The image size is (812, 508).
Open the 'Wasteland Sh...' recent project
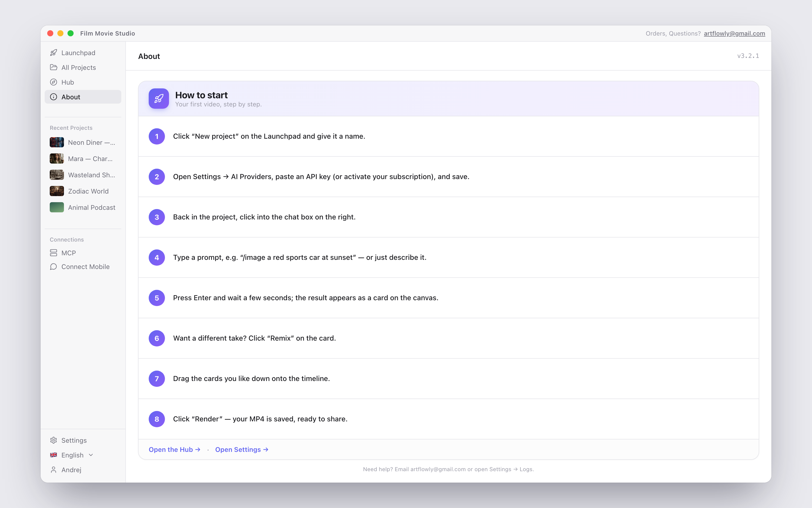coord(83,175)
